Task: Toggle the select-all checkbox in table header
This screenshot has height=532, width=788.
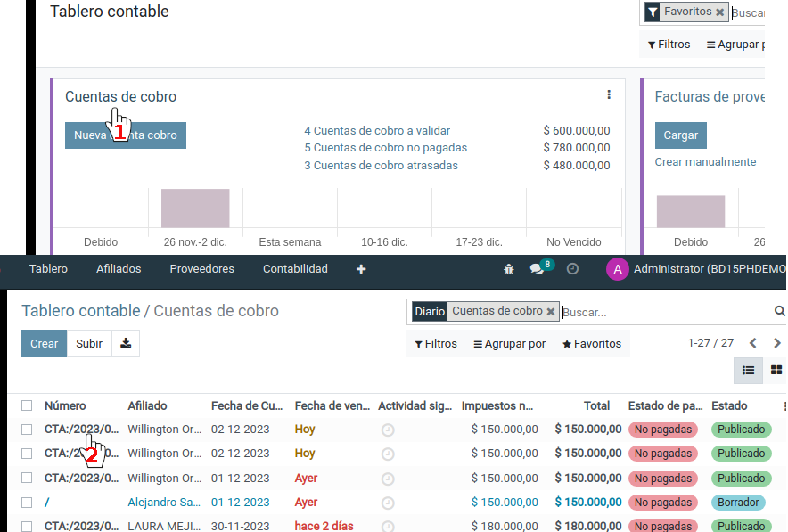Action: [x=27, y=405]
